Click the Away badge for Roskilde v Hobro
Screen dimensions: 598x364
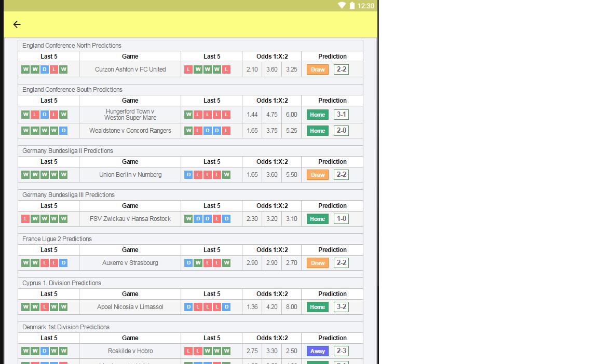pos(317,351)
